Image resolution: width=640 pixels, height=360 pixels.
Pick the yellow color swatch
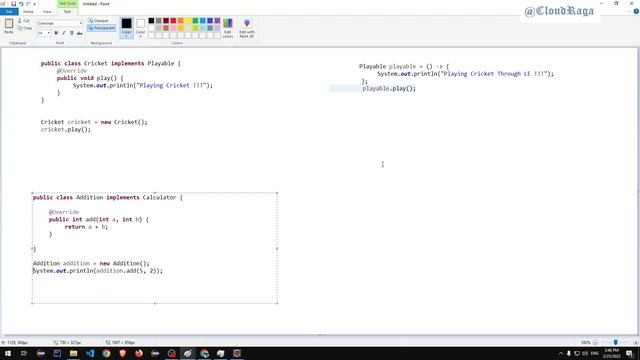click(188, 20)
